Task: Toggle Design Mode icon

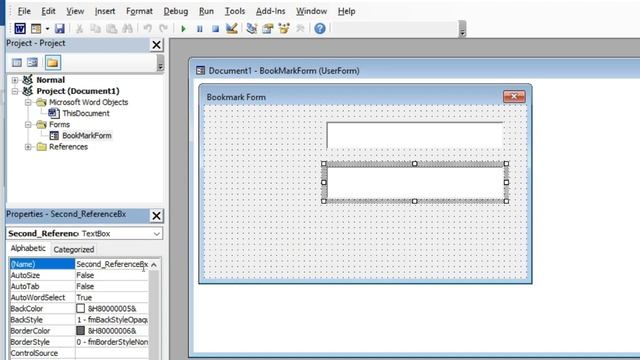Action: tap(231, 28)
